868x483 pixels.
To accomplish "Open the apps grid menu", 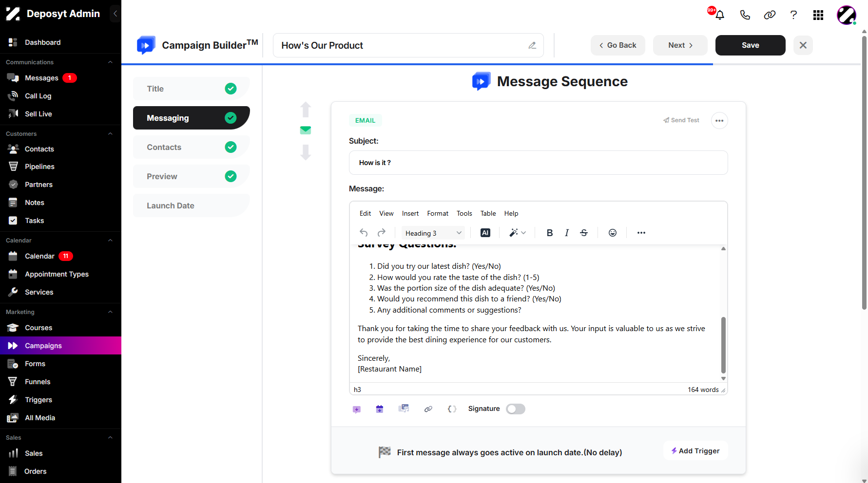I will coord(818,15).
